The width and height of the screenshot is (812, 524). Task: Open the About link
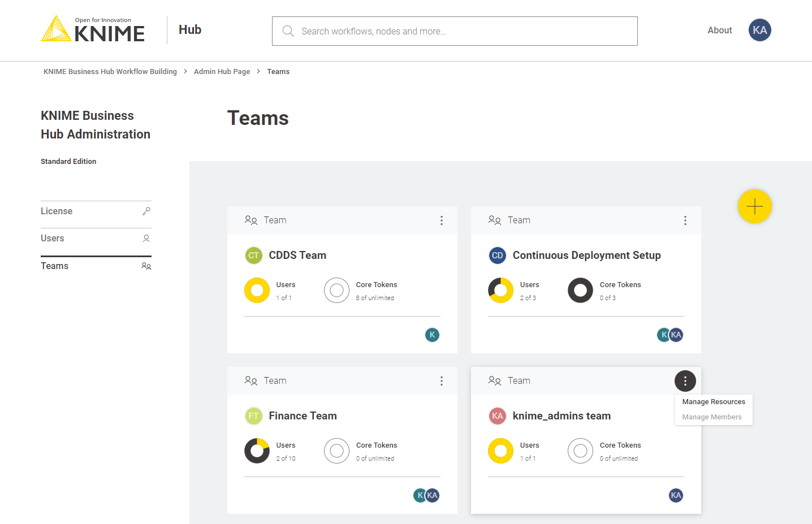(x=720, y=31)
